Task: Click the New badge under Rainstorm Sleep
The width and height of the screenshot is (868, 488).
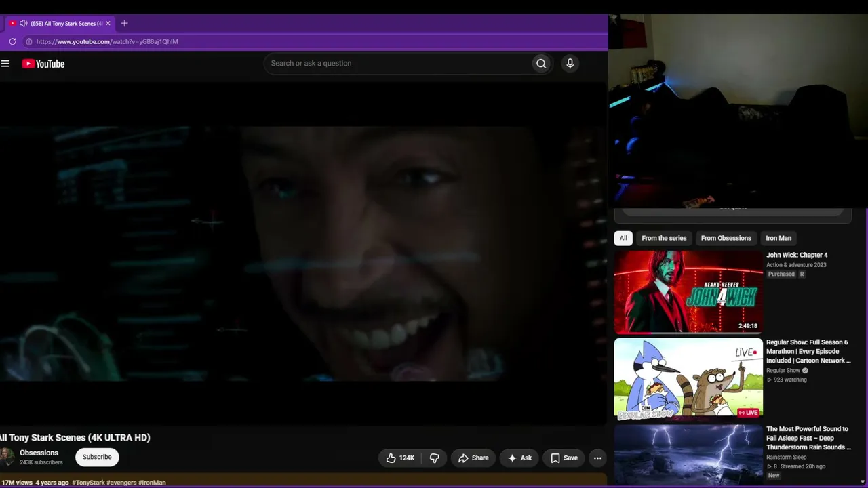Action: pyautogui.click(x=774, y=476)
